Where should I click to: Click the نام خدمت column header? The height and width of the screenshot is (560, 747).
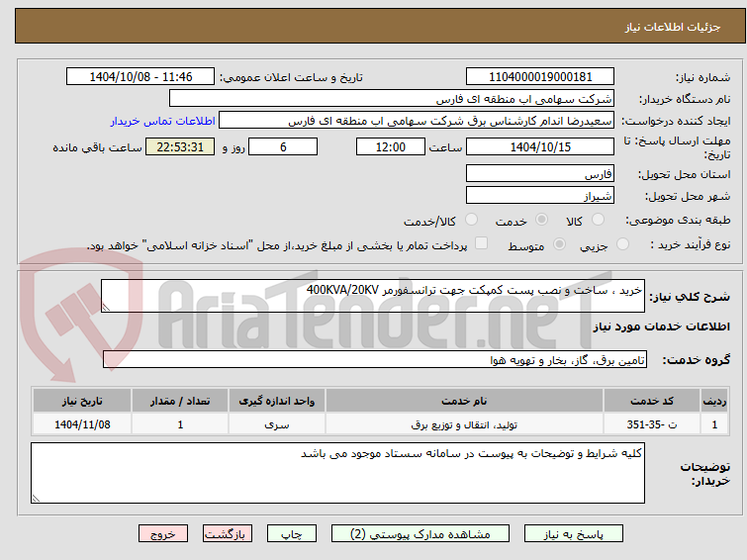point(464,401)
